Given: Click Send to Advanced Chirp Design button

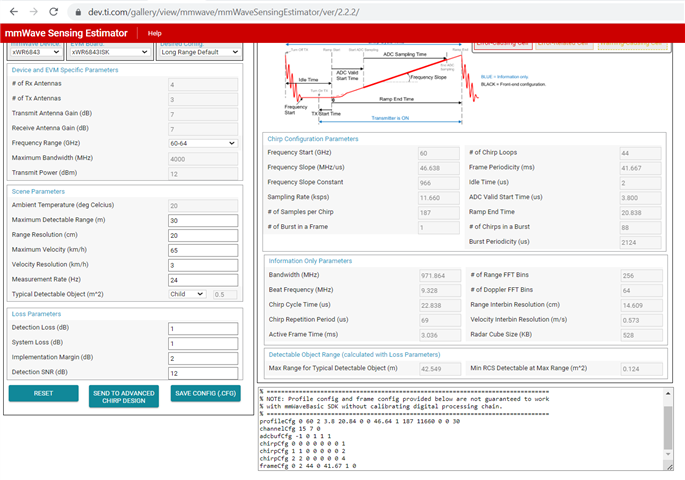Looking at the screenshot, I should pos(124,396).
